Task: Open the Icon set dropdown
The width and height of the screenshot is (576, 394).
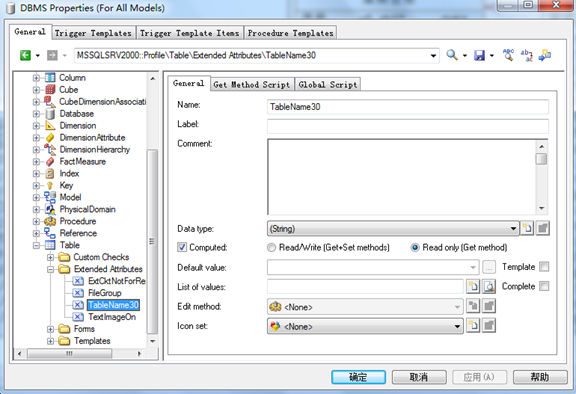Action: [x=457, y=326]
